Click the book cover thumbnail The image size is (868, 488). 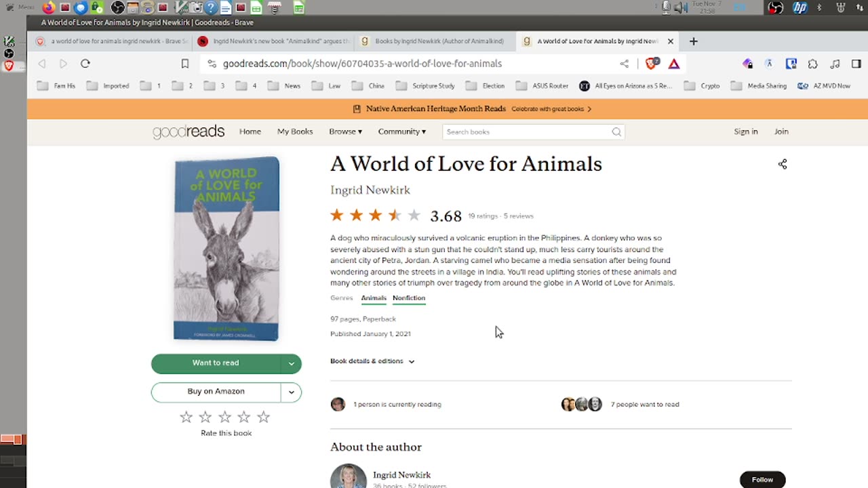[226, 249]
